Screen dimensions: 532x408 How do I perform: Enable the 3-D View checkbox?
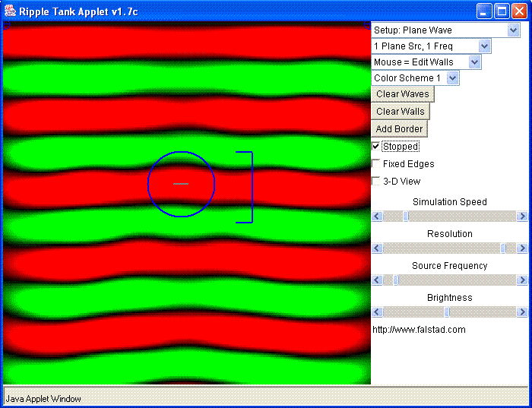(376, 181)
